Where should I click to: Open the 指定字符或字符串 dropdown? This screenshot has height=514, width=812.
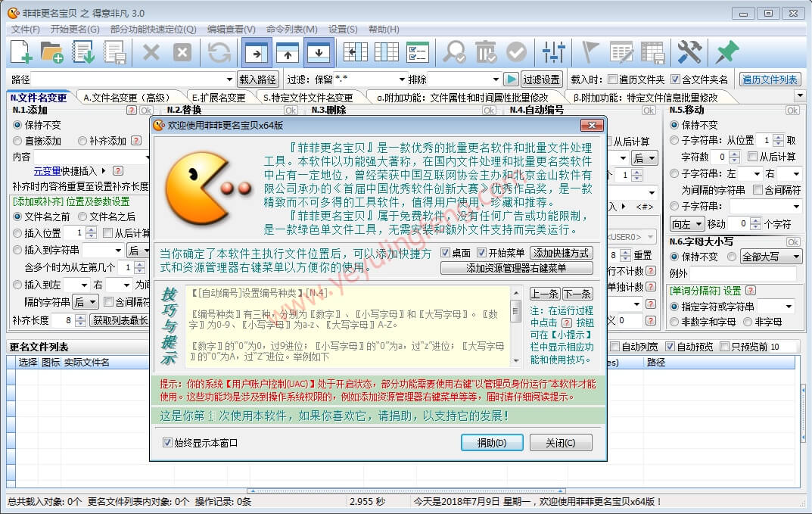(789, 307)
